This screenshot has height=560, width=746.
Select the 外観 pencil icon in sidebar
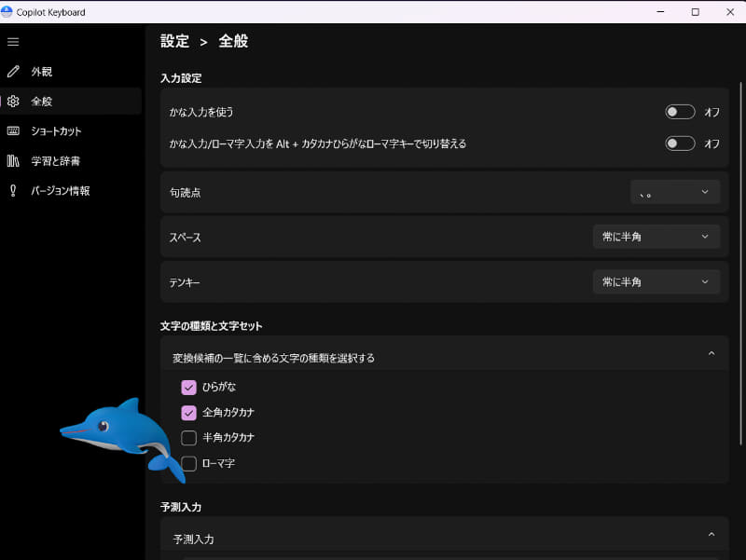tap(13, 71)
